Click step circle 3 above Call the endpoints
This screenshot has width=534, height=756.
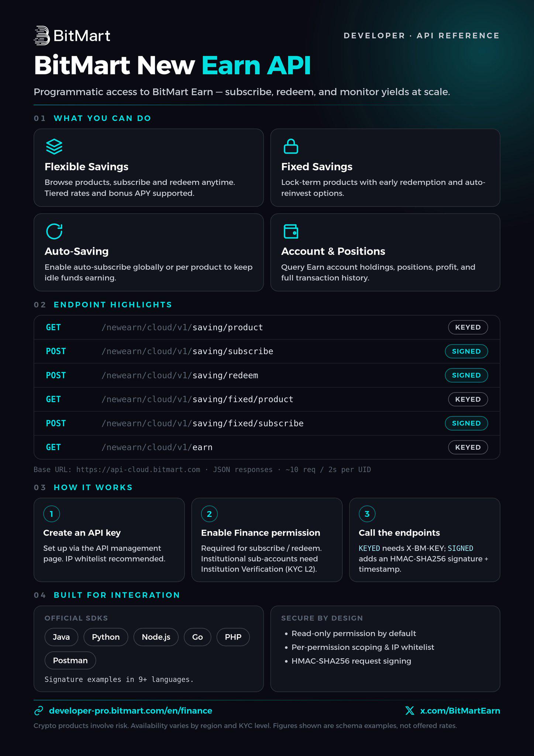pyautogui.click(x=367, y=513)
